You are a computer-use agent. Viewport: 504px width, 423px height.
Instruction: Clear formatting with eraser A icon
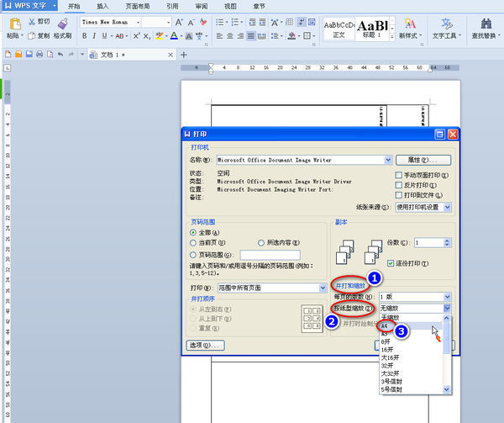coord(202,22)
